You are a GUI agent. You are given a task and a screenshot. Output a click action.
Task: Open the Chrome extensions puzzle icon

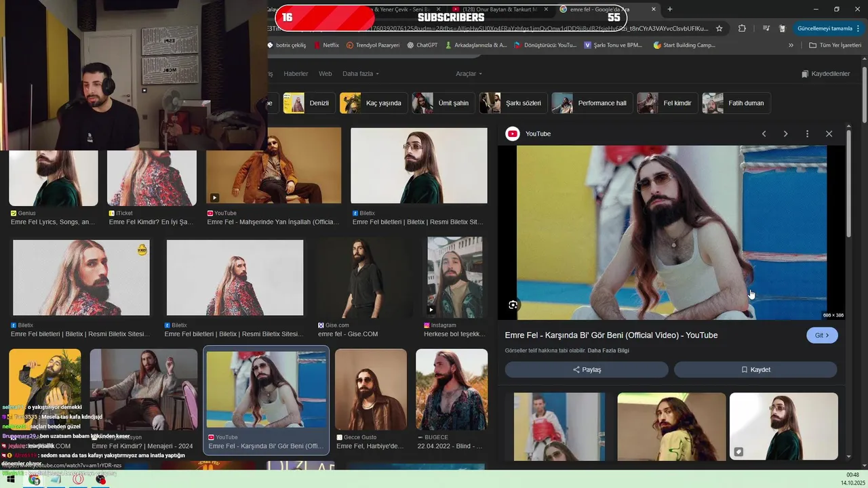(742, 28)
